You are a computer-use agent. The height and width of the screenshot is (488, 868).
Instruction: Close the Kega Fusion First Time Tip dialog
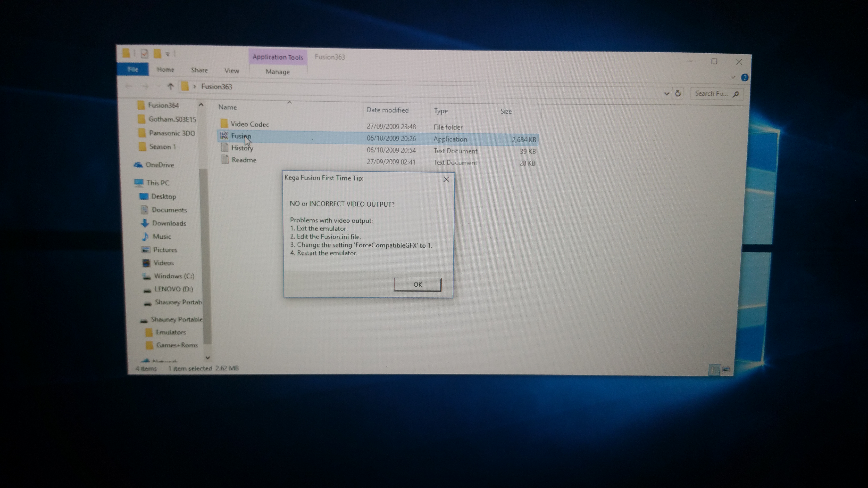click(x=446, y=179)
